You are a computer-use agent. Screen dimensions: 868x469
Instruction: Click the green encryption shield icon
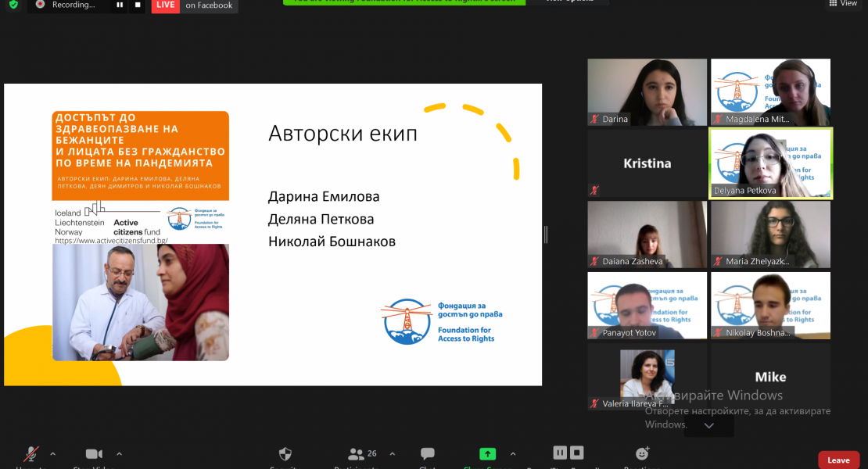(x=14, y=5)
